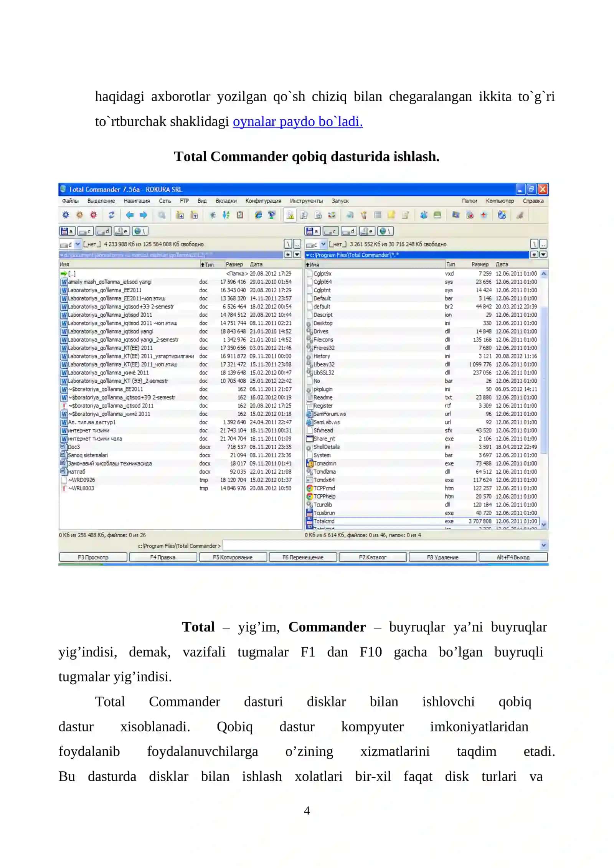Go to root using left panel backslash button
This screenshot has width=614, height=868.
[x=288, y=244]
